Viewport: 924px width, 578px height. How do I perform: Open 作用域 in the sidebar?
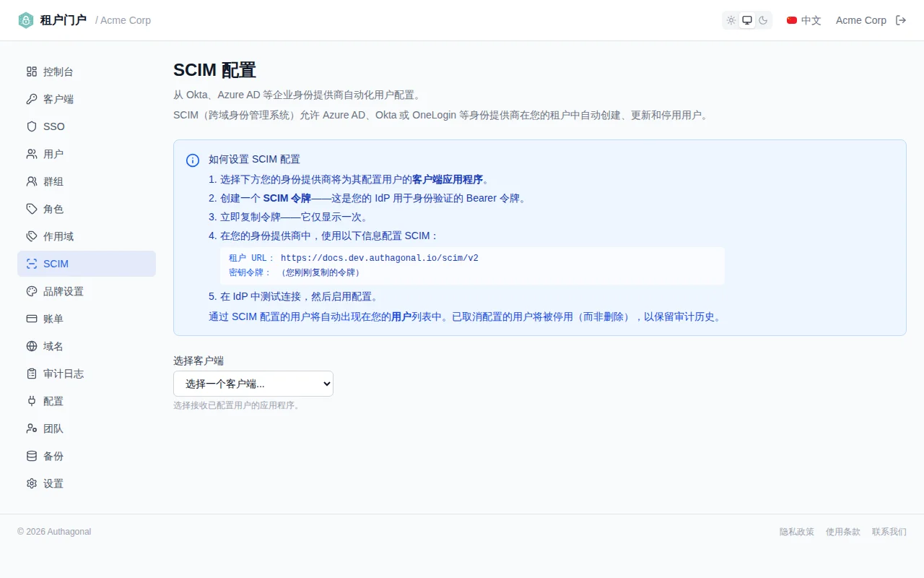click(x=87, y=236)
